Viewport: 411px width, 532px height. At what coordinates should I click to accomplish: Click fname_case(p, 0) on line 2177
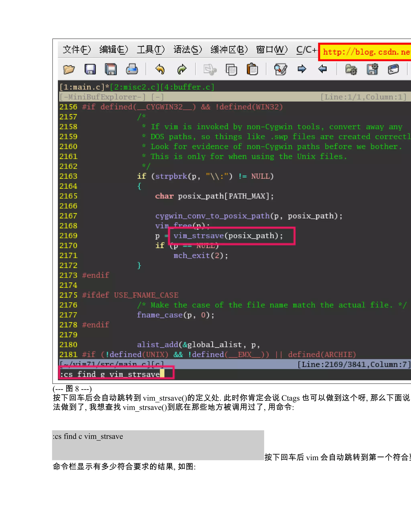(x=176, y=315)
